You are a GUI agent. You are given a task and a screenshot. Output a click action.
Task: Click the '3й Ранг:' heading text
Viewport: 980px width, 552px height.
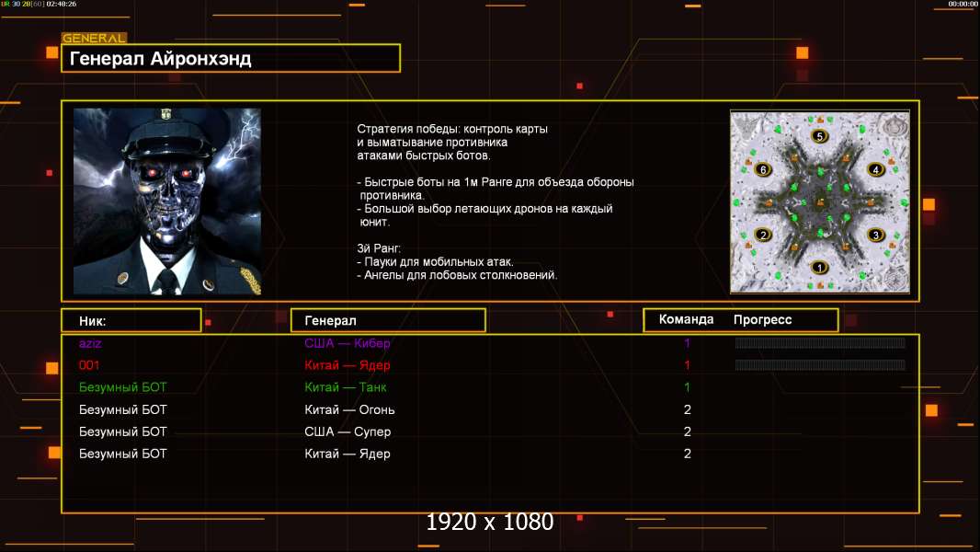379,248
